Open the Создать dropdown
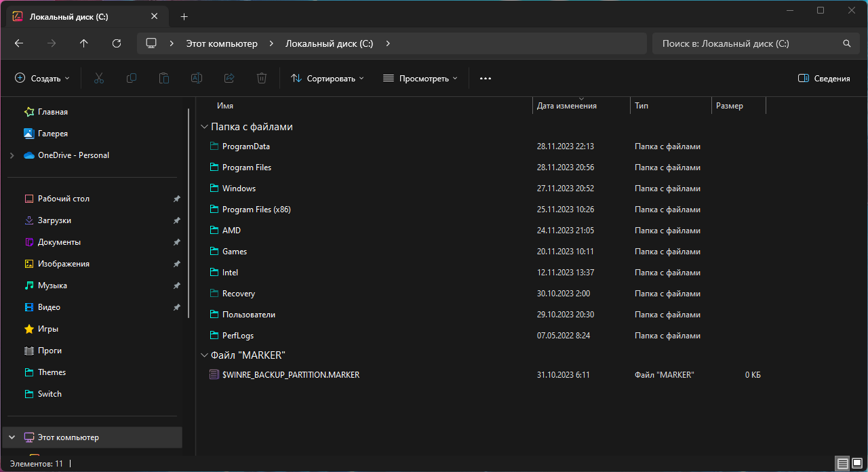This screenshot has height=472, width=868. pos(42,79)
